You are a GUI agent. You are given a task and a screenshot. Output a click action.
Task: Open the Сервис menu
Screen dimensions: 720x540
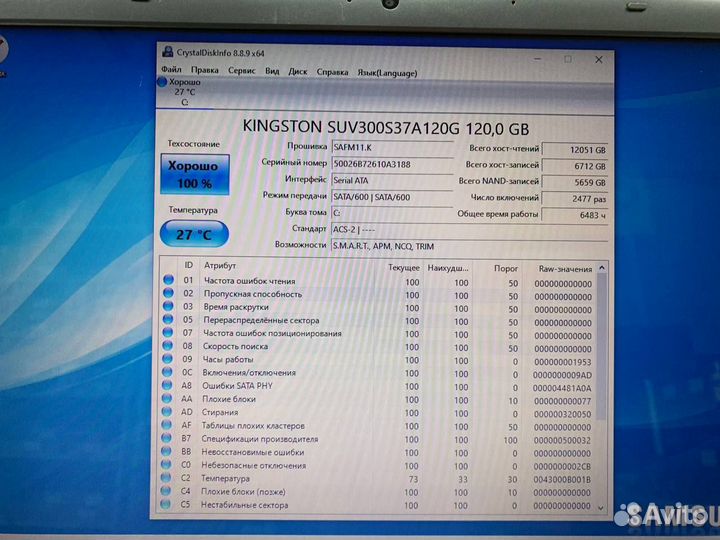tap(242, 71)
